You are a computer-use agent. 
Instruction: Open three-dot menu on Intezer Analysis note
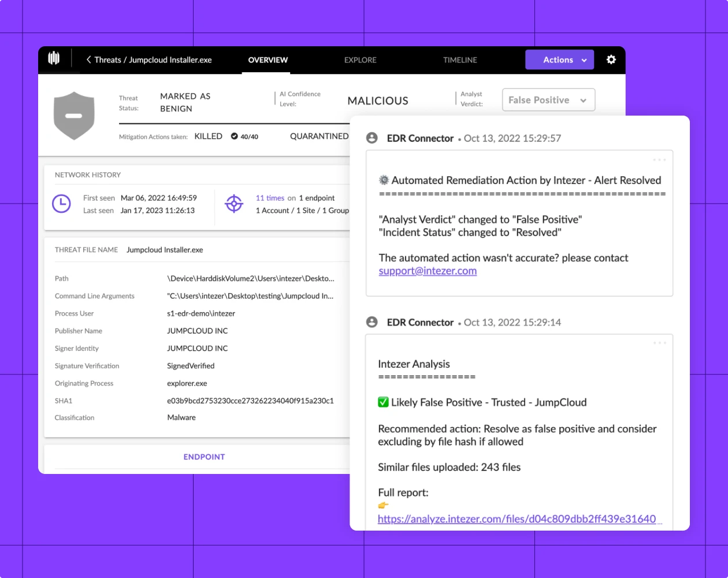[x=659, y=343]
